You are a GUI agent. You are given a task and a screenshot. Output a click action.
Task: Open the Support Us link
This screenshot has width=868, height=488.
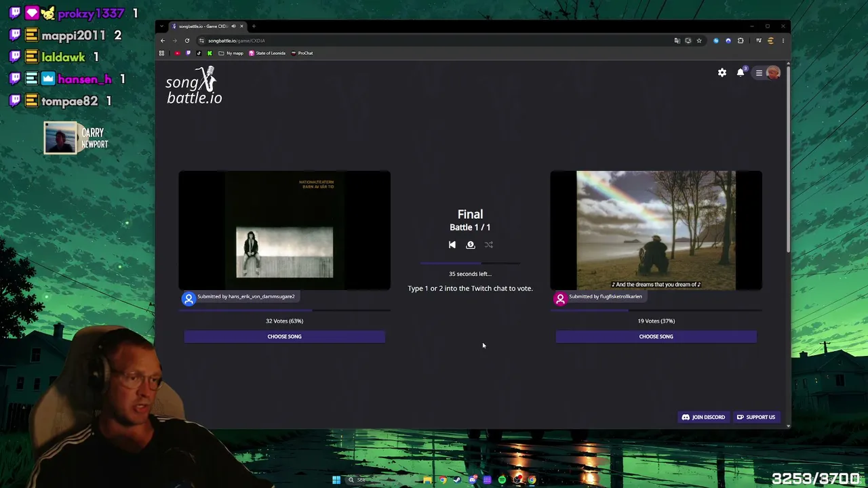pyautogui.click(x=755, y=417)
